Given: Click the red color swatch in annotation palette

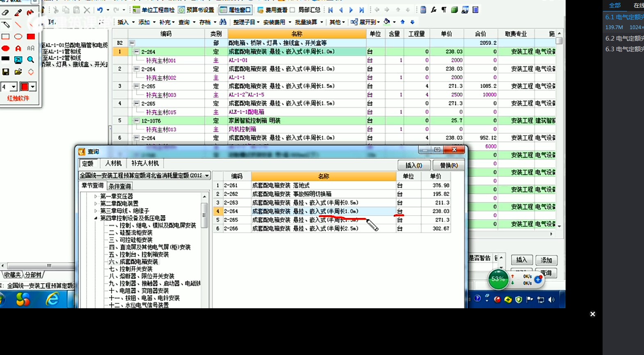Looking at the screenshot, I should tap(24, 86).
